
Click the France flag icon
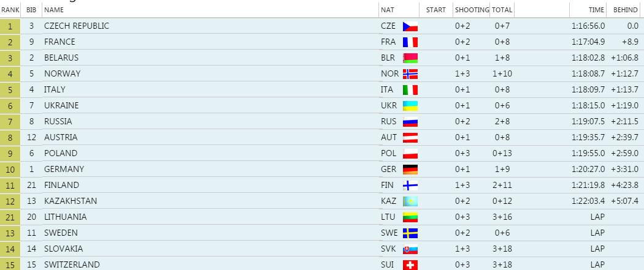410,42
